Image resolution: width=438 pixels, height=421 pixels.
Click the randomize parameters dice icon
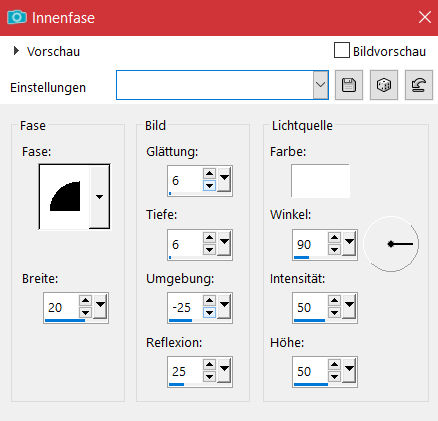click(384, 85)
